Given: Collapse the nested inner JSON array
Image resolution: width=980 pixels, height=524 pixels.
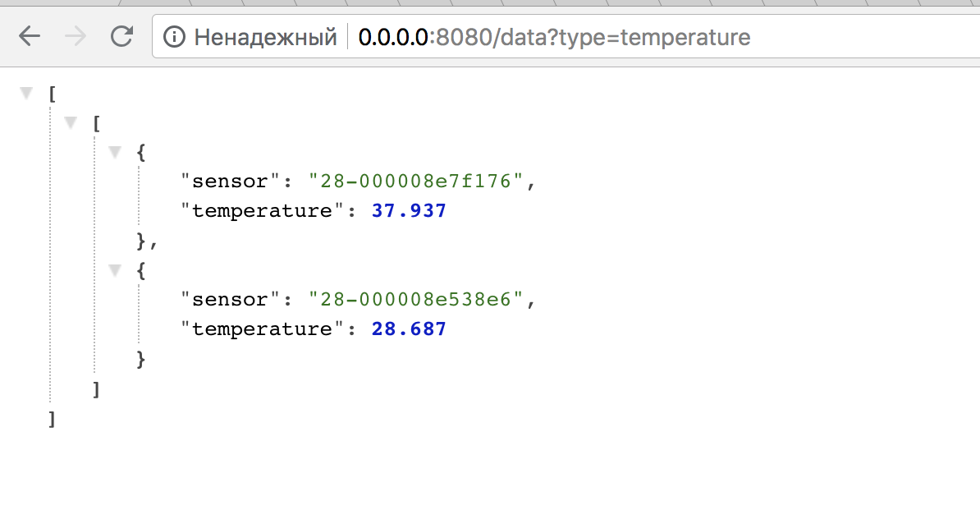Looking at the screenshot, I should (x=71, y=123).
